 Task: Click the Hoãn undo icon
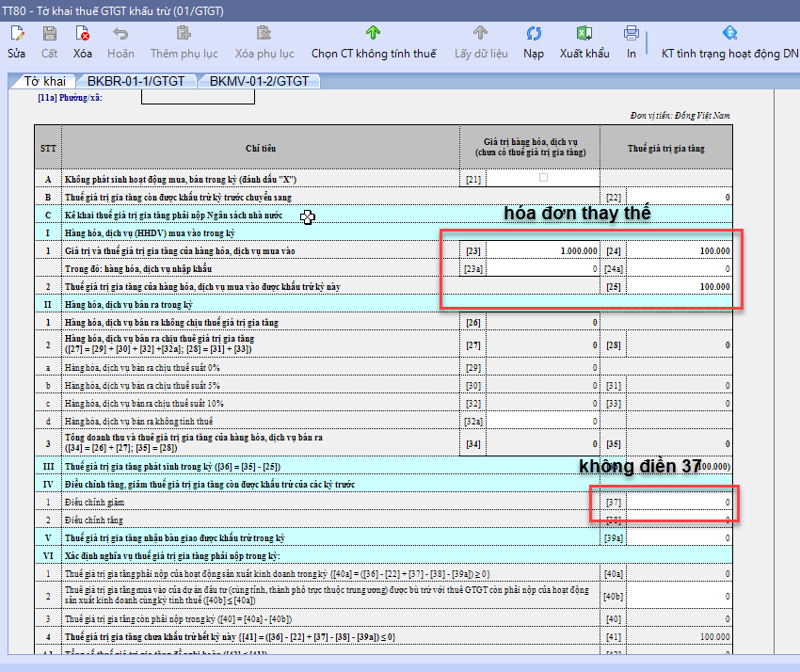click(120, 34)
